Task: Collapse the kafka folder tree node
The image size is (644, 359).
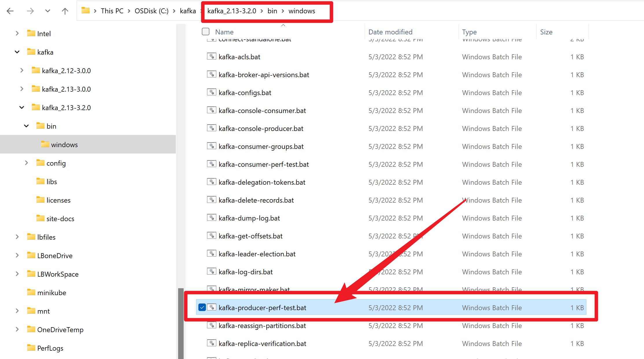Action: [x=17, y=52]
